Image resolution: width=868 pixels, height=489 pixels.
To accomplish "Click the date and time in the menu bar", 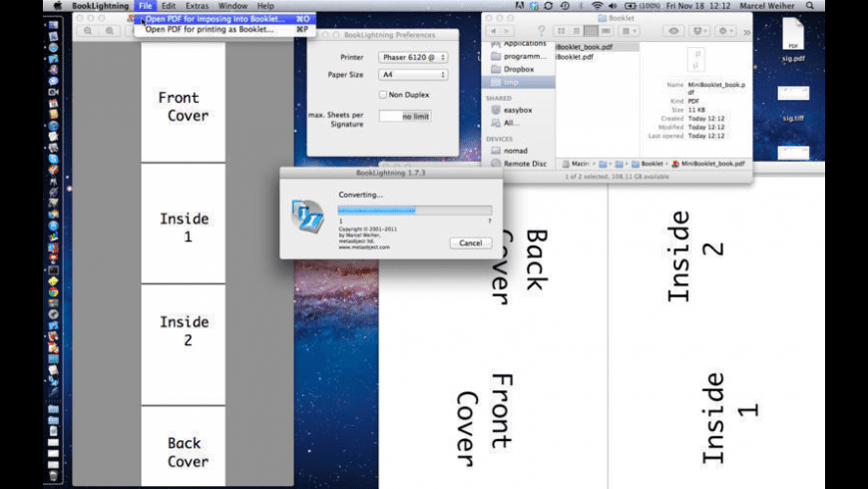I will pos(698,6).
